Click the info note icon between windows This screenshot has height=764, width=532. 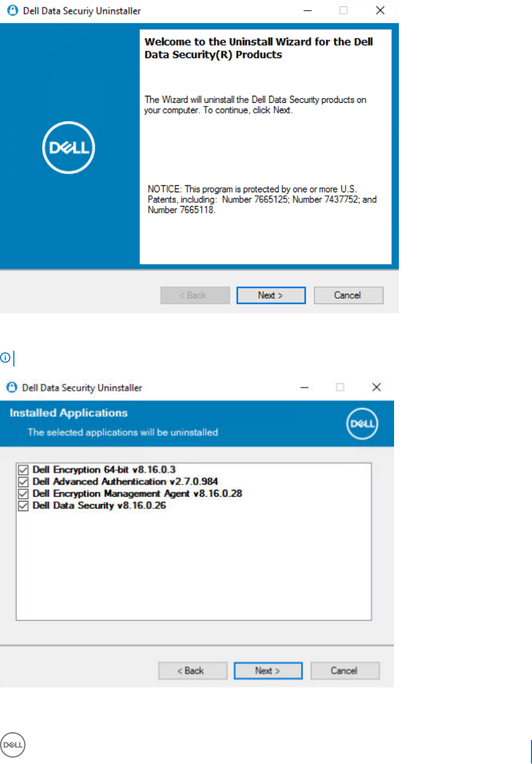coord(5,358)
